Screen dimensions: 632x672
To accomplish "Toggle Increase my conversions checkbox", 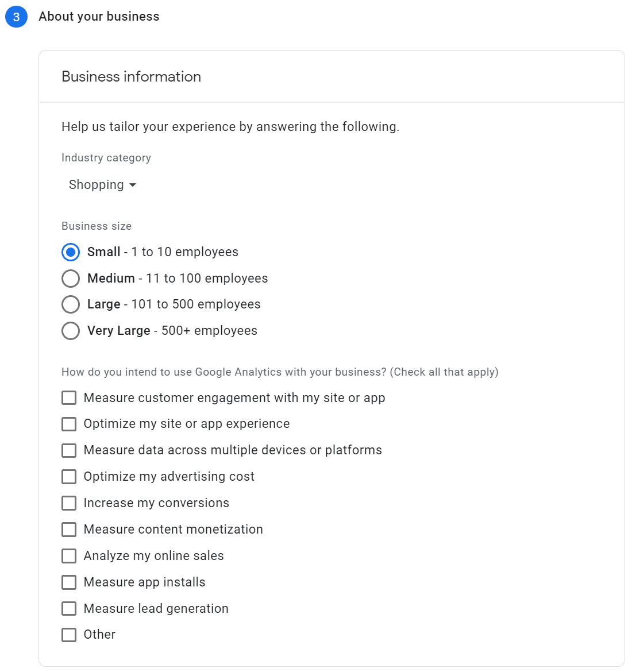I will point(69,503).
